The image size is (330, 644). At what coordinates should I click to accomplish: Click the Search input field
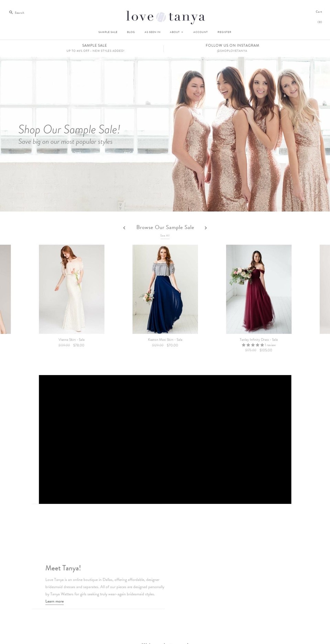coord(20,13)
